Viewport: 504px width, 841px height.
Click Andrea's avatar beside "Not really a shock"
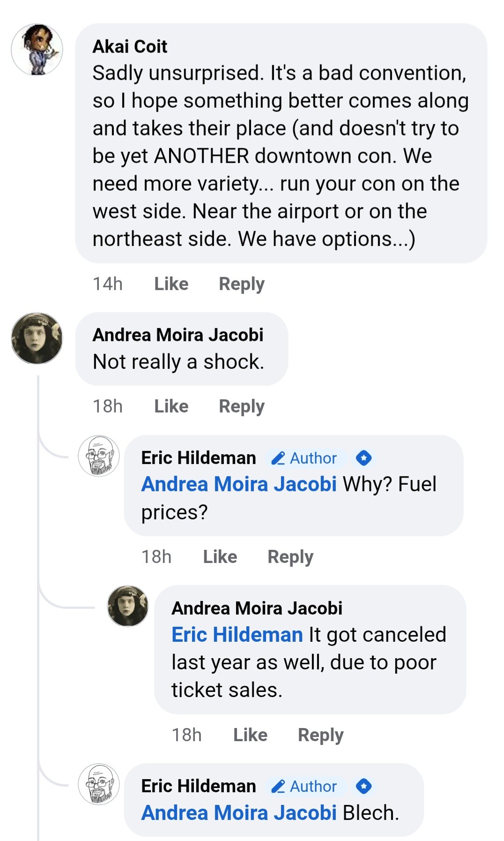tap(37, 338)
